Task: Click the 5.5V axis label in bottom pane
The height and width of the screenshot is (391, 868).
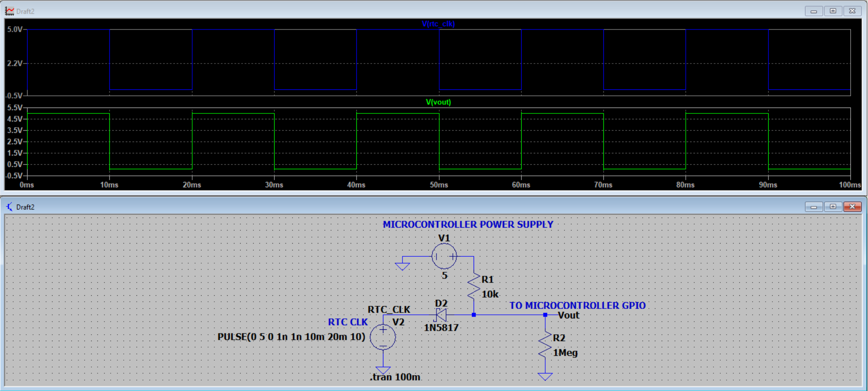Action: click(x=15, y=108)
